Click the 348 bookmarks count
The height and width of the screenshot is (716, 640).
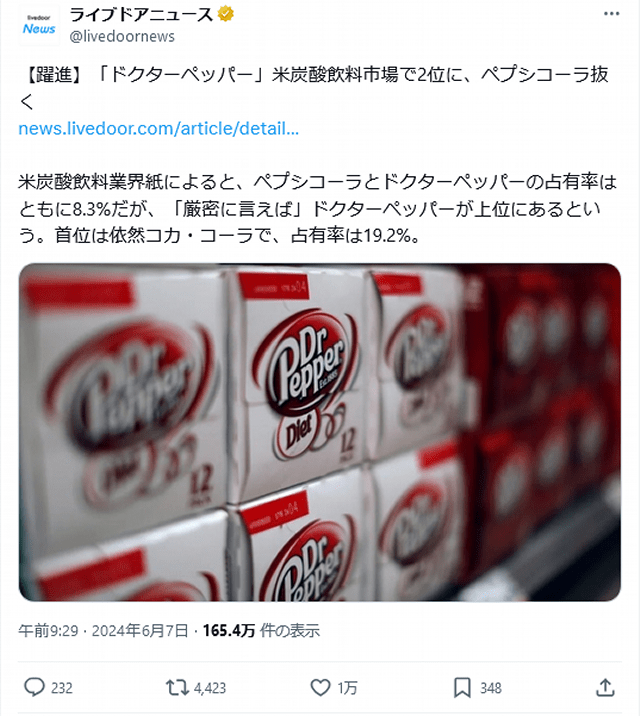[491, 688]
